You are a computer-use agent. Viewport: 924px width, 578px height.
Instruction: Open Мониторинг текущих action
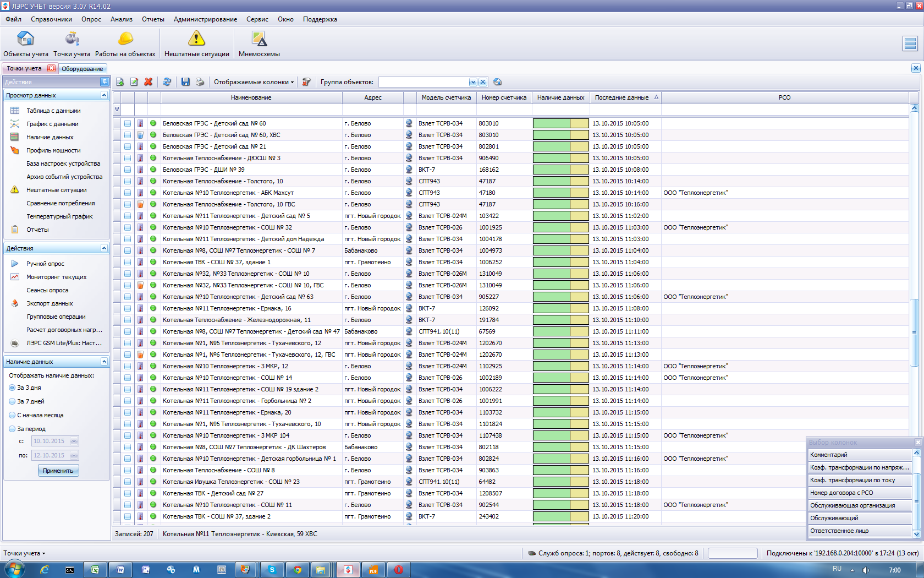57,277
